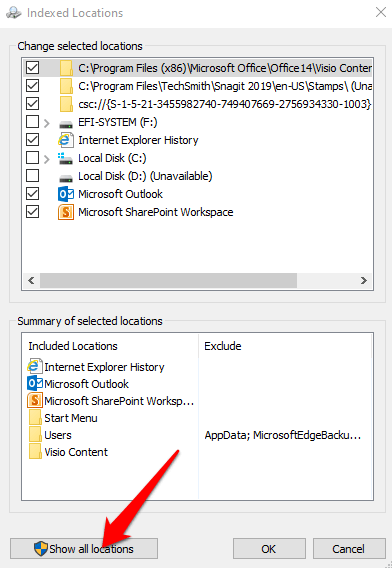This screenshot has width=392, height=568.
Task: Dismiss dialog with Cancel button
Action: point(349,548)
